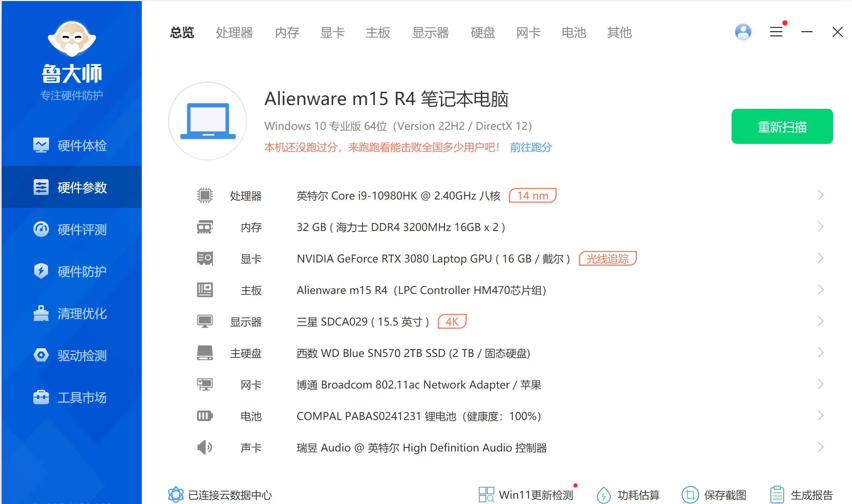The height and width of the screenshot is (504, 852).
Task: Click the 14 nm badge
Action: [532, 195]
